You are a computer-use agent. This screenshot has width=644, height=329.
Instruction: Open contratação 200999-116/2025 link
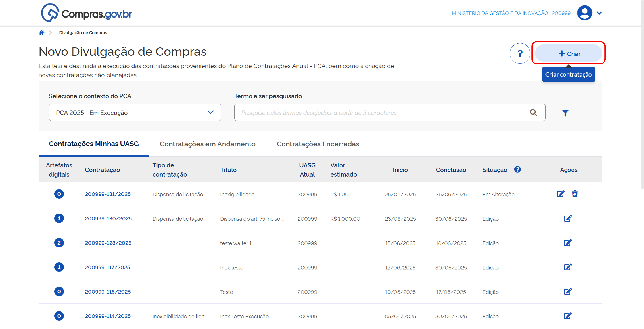(x=108, y=292)
